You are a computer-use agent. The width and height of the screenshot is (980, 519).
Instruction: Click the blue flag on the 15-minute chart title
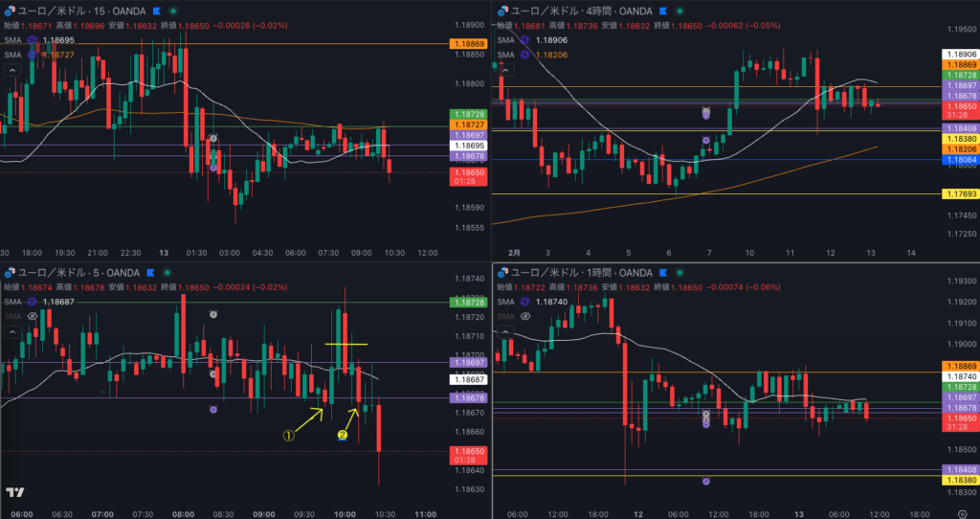click(x=155, y=11)
